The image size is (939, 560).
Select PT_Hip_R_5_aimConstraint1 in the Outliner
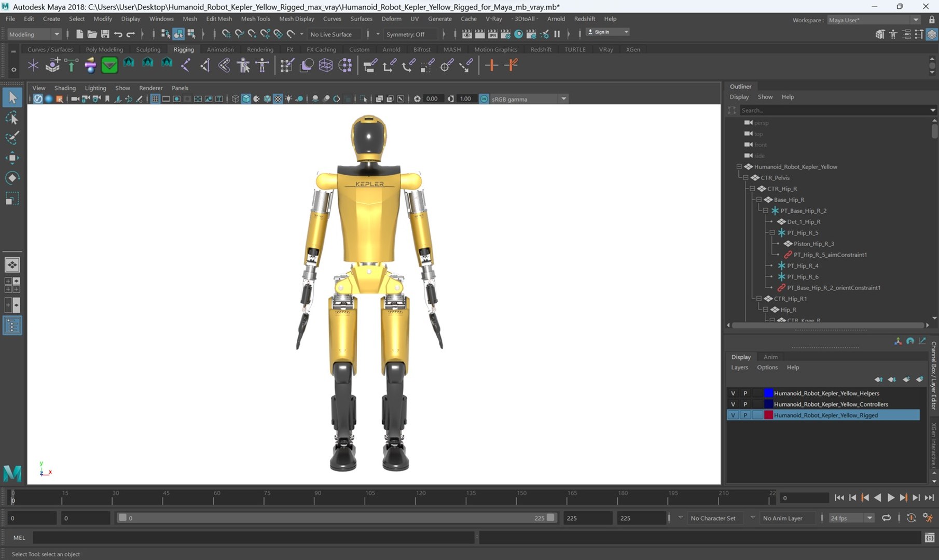(830, 255)
